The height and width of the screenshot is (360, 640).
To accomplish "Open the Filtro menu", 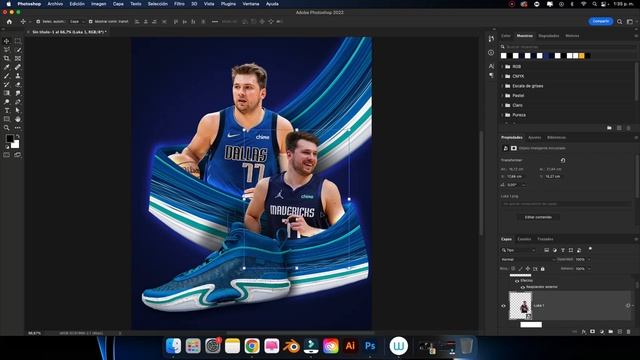I will (179, 4).
